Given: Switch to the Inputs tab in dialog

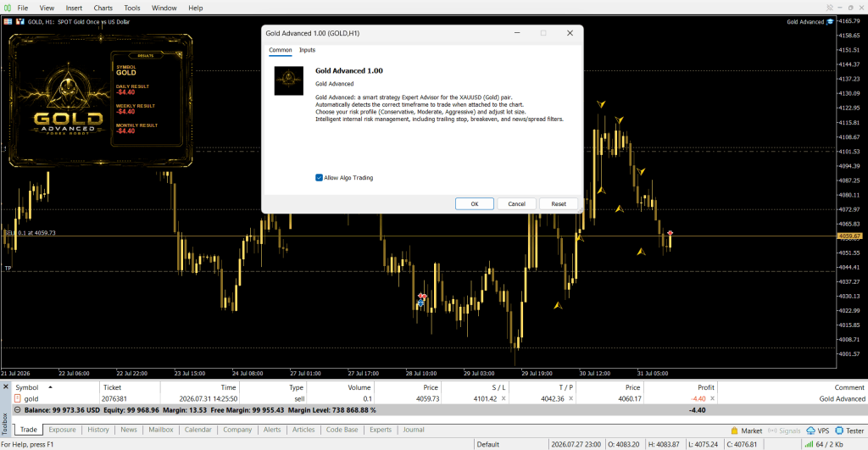Looking at the screenshot, I should click(307, 50).
